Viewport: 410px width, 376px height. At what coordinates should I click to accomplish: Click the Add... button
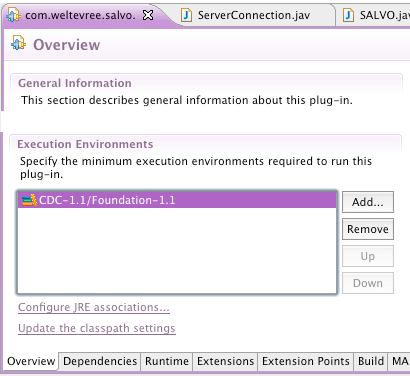pos(368,202)
